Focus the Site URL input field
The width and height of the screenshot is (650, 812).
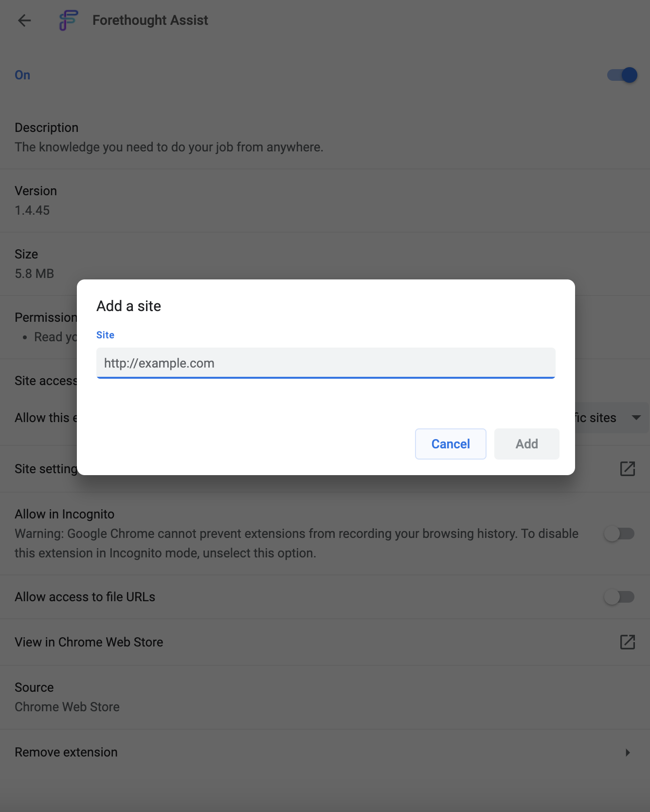326,363
